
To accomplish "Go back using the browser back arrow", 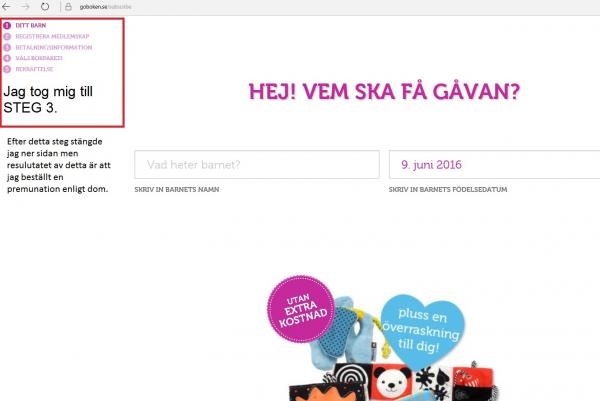I will click(x=7, y=7).
